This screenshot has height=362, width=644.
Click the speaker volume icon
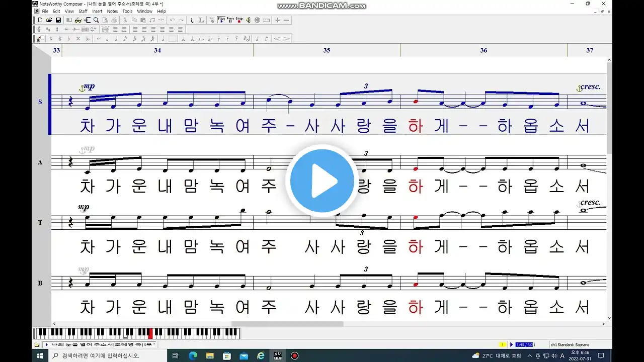(x=248, y=20)
